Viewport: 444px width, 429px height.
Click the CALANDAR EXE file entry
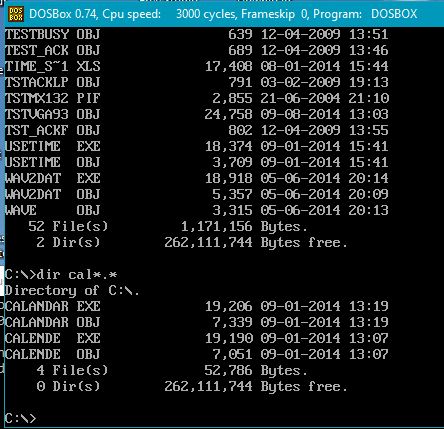(x=196, y=306)
